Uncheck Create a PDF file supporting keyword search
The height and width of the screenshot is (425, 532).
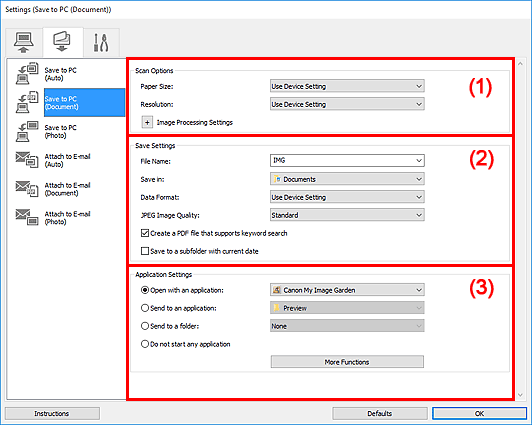pos(145,233)
